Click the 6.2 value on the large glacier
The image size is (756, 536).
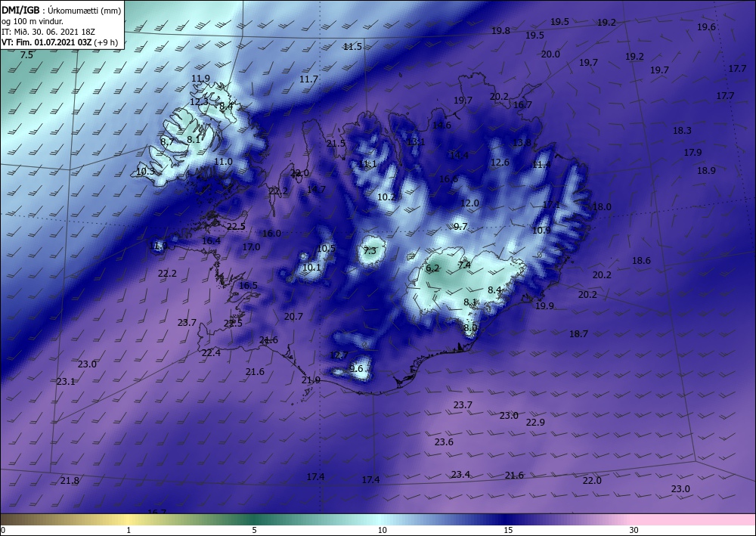pos(432,268)
